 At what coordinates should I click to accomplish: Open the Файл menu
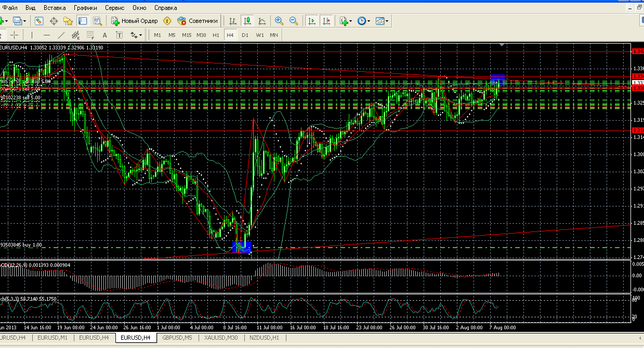tap(10, 8)
